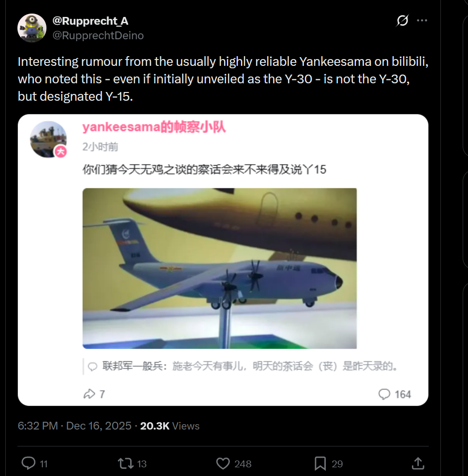This screenshot has height=476, width=468.
Task: Open the bilibili 164 comments icon
Action: (384, 394)
